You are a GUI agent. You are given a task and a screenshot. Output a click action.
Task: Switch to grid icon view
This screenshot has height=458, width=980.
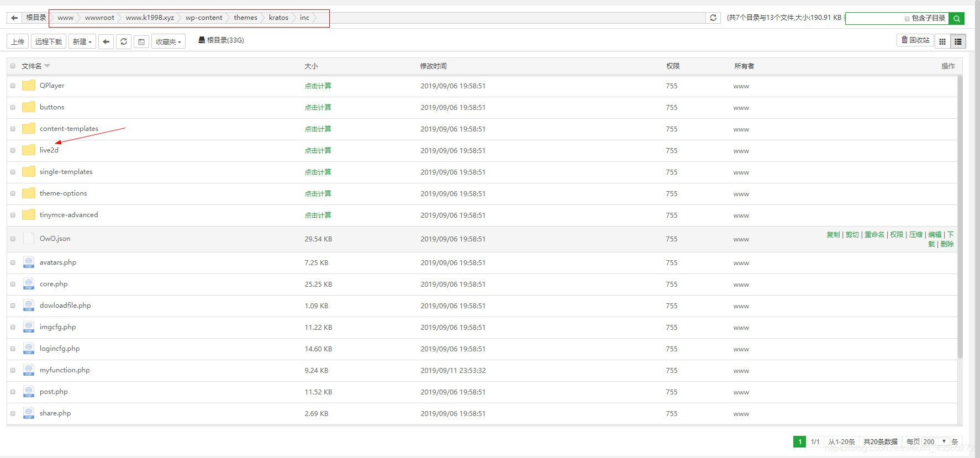942,41
